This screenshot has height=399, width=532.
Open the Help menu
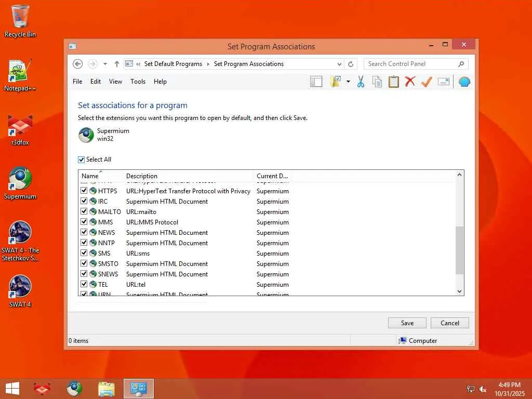point(160,82)
